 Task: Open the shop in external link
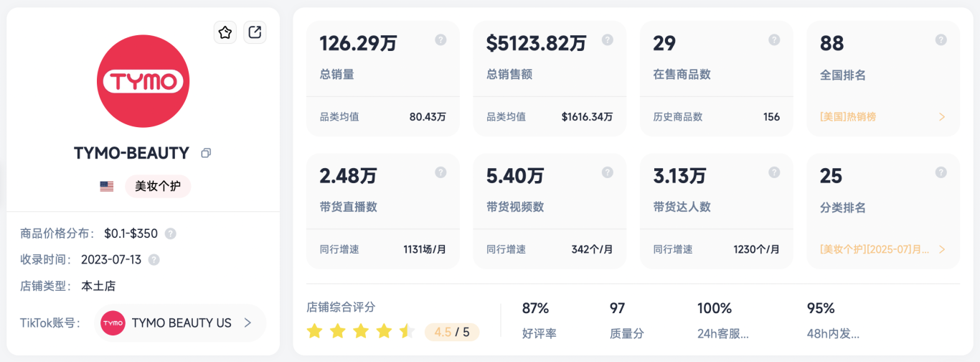[x=255, y=32]
